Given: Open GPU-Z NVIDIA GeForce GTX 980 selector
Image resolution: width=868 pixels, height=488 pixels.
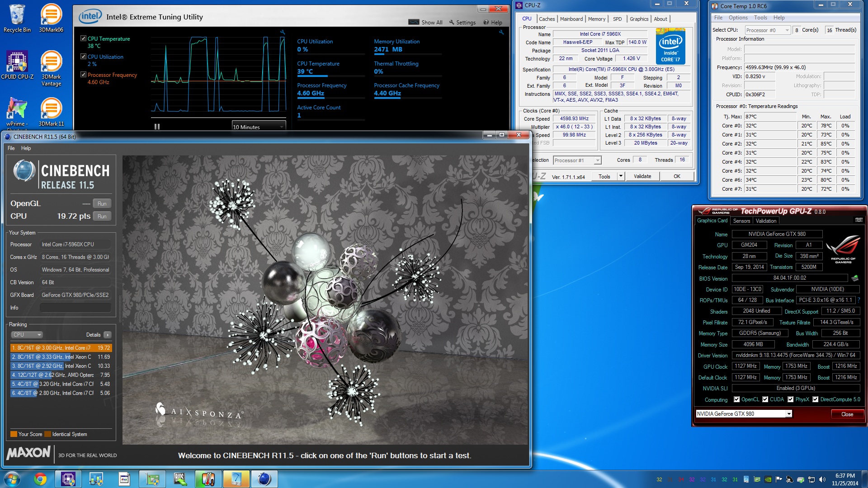Looking at the screenshot, I should (744, 414).
